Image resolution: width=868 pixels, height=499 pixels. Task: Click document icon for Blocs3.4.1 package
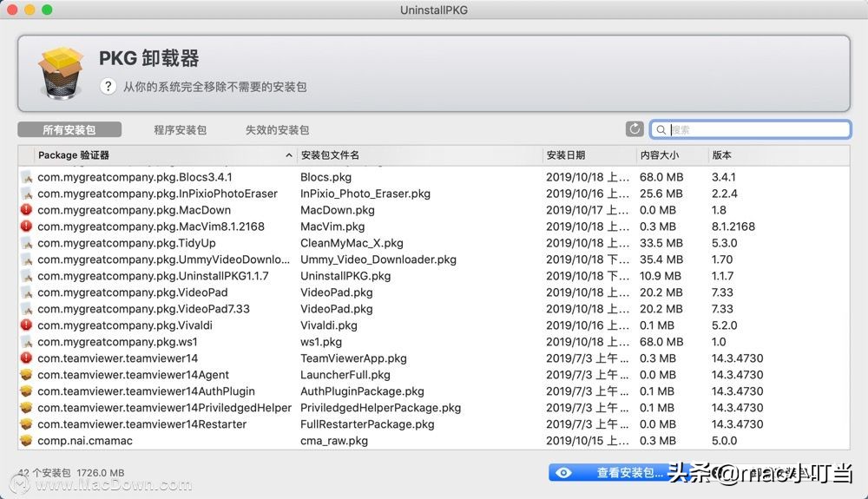(x=26, y=177)
